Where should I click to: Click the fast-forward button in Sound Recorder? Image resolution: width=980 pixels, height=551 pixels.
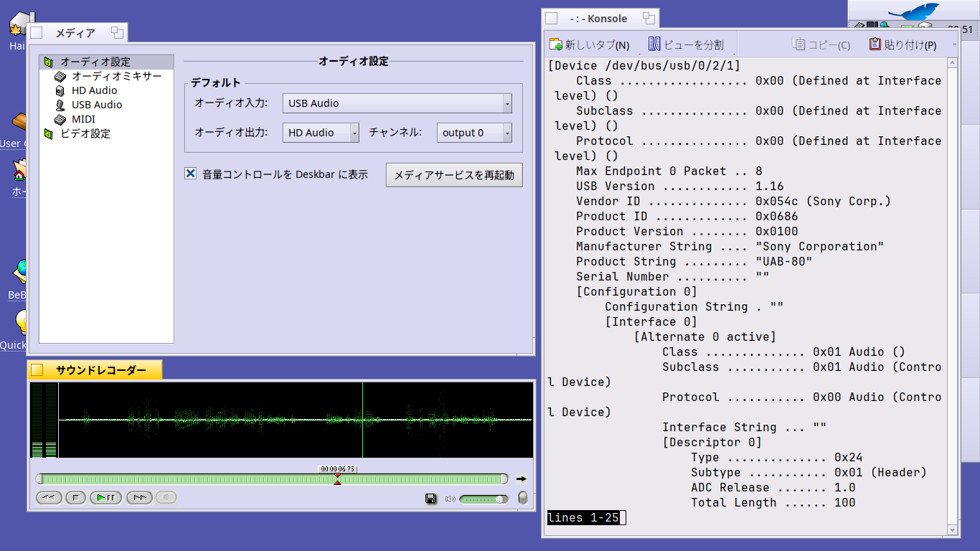point(139,497)
